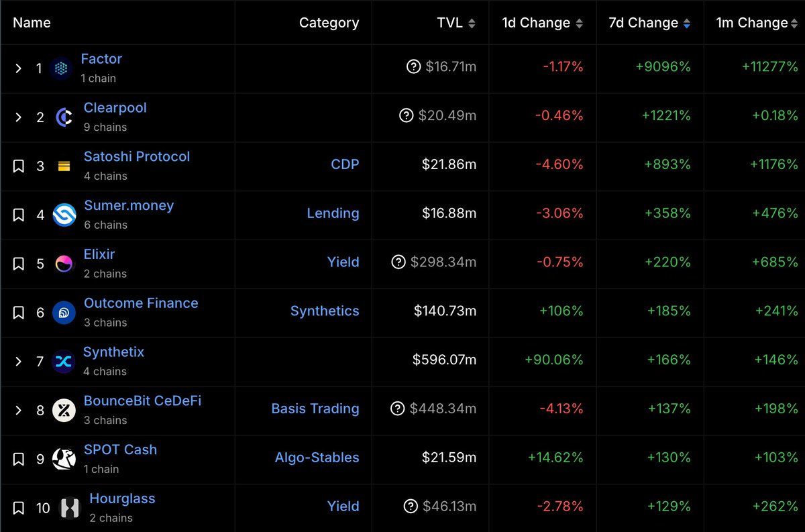
Task: Sort by the 7d Change column
Action: (x=649, y=23)
